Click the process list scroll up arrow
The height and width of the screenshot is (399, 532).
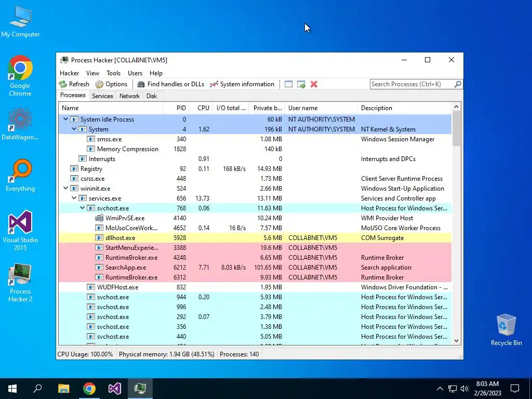456,107
